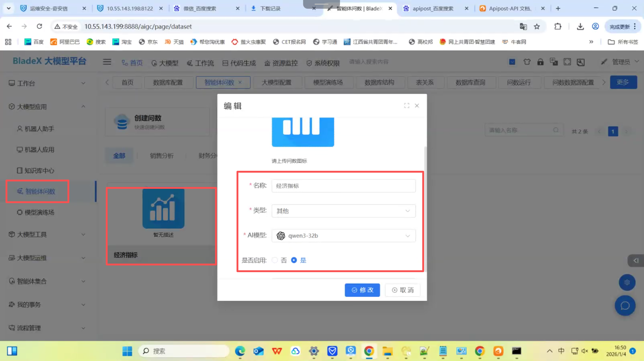
Task: Select 是 for 是否启用
Action: coord(294,260)
